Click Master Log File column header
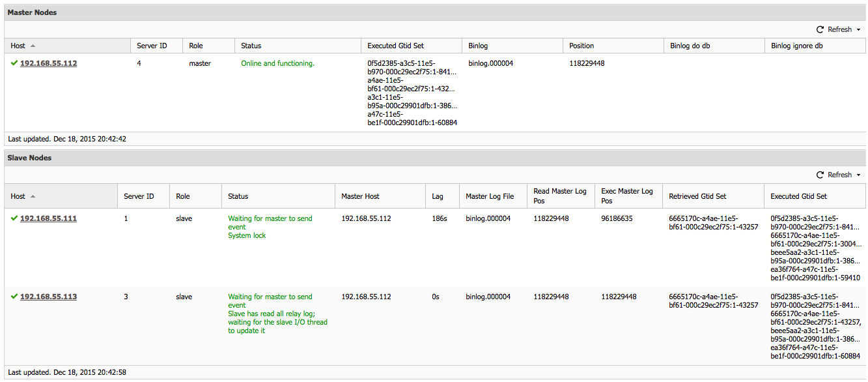The width and height of the screenshot is (868, 382). [x=490, y=196]
